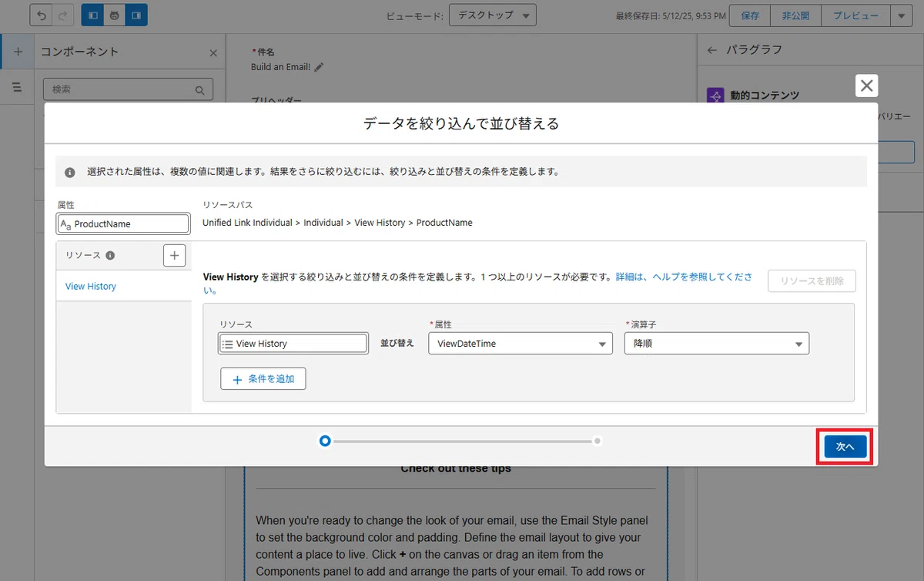Click the dialog title データを絞り込んで並び替える
Image resolution: width=924 pixels, height=581 pixels.
[x=460, y=123]
